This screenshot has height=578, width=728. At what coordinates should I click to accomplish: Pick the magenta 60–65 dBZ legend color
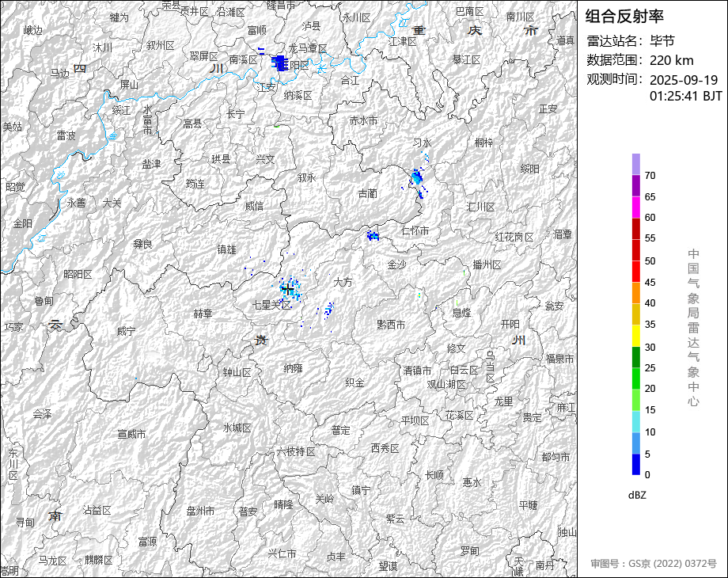coord(636,207)
